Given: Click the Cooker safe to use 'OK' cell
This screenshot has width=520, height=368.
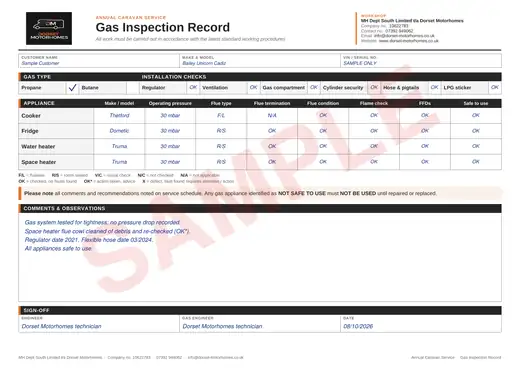Looking at the screenshot, I should pyautogui.click(x=476, y=115).
